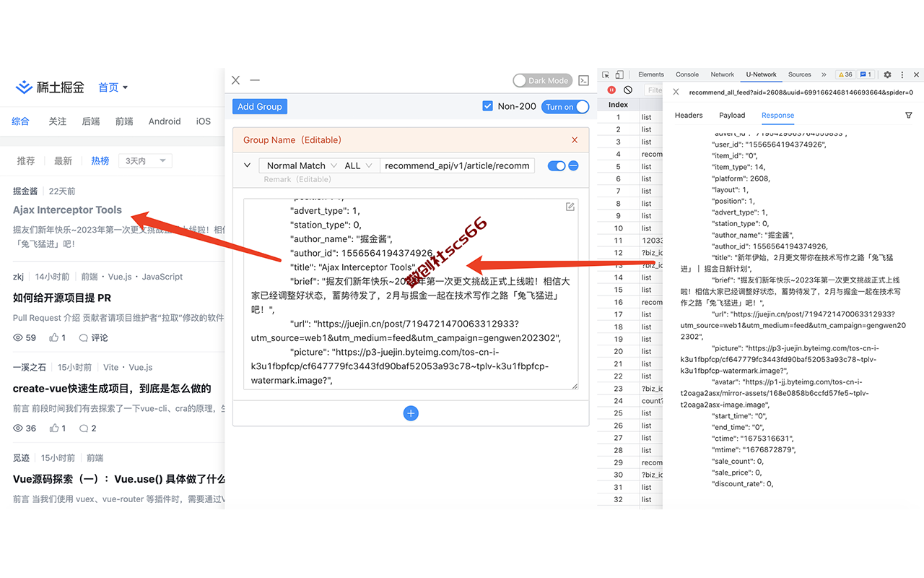Click the Index column header

tap(618, 105)
